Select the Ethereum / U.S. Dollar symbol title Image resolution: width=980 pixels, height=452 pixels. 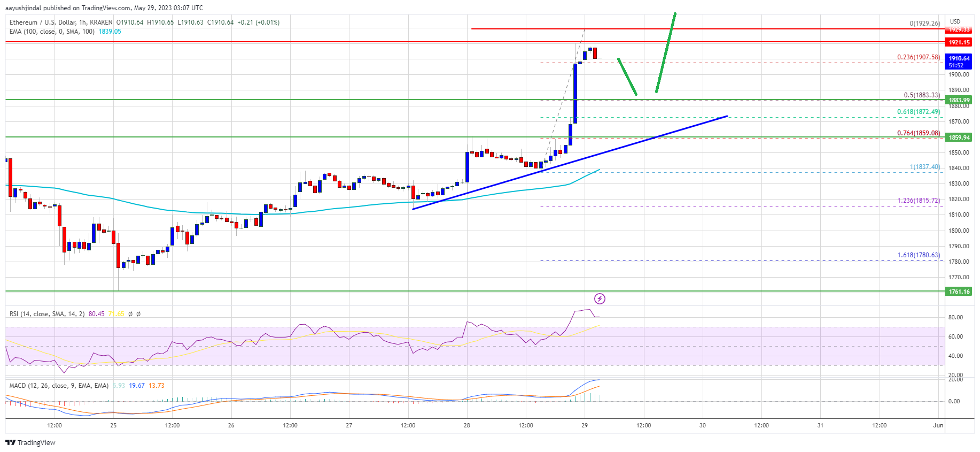61,22
